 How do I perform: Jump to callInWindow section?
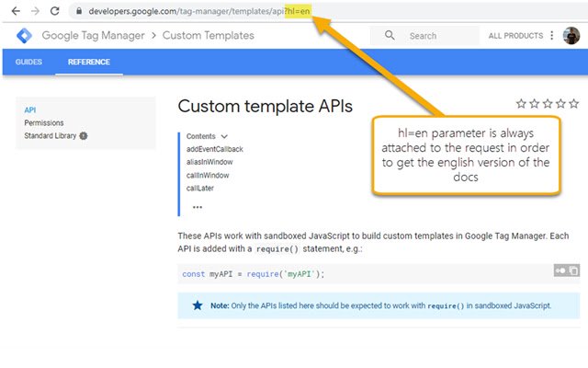pos(208,176)
